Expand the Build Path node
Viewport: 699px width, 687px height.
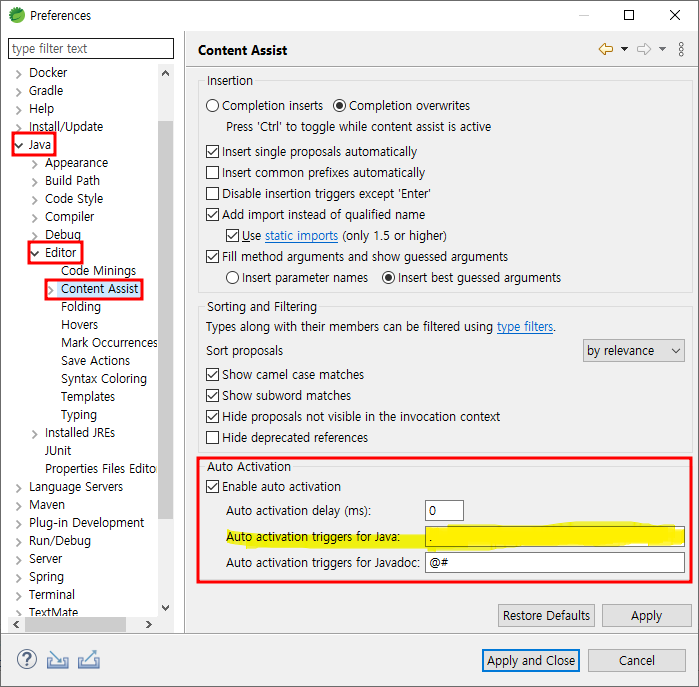[x=35, y=182]
